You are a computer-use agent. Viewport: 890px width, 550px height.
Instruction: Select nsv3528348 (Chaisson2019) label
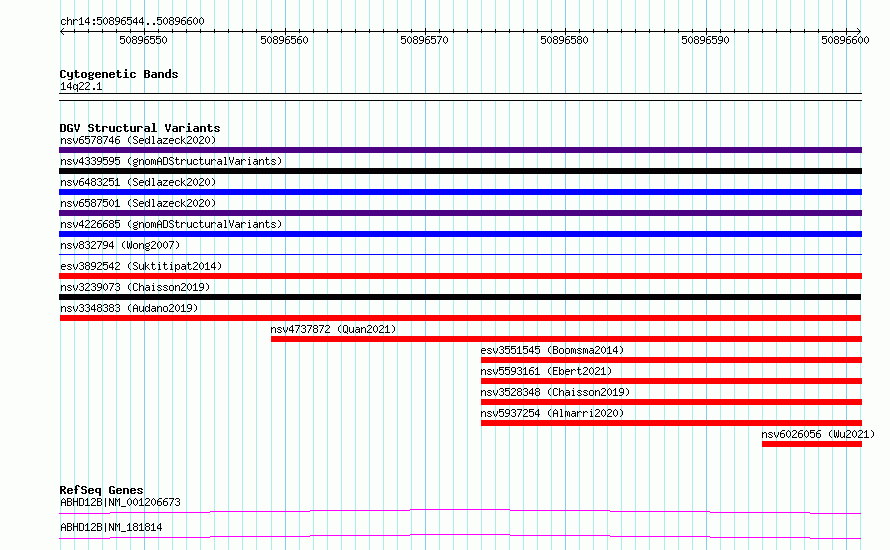(x=555, y=392)
